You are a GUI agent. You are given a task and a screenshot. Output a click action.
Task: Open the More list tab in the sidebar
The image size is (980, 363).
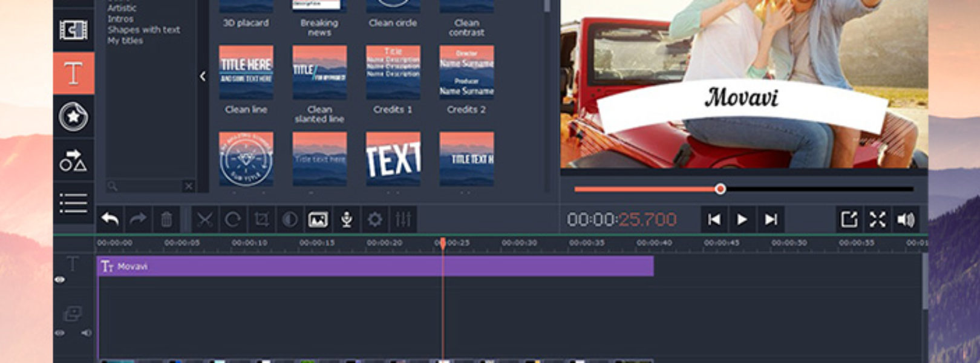click(73, 203)
